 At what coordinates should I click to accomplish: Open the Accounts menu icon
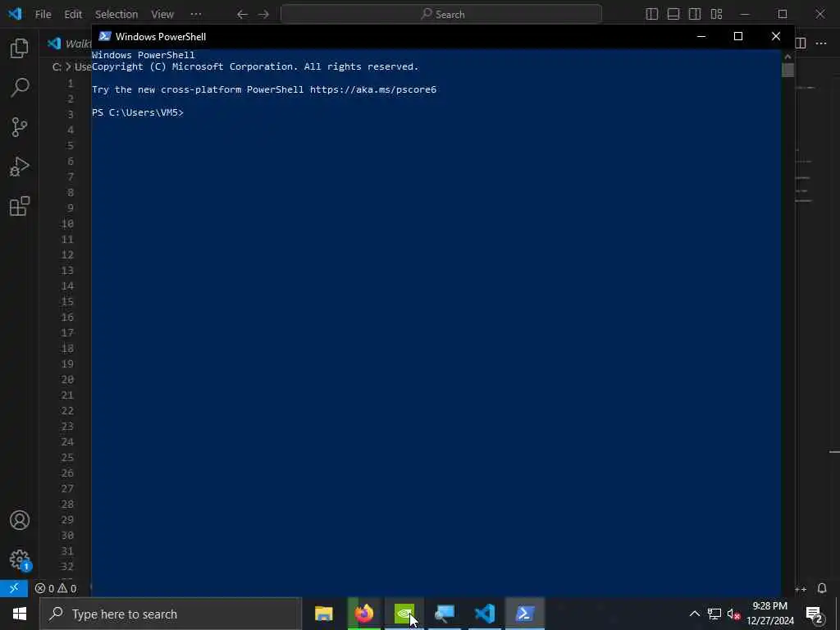[x=20, y=520]
